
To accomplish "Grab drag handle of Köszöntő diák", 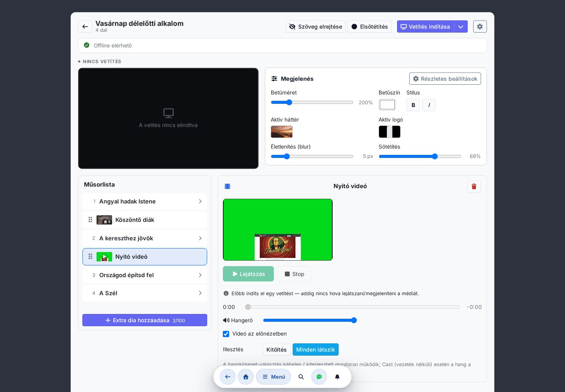I will coord(90,220).
